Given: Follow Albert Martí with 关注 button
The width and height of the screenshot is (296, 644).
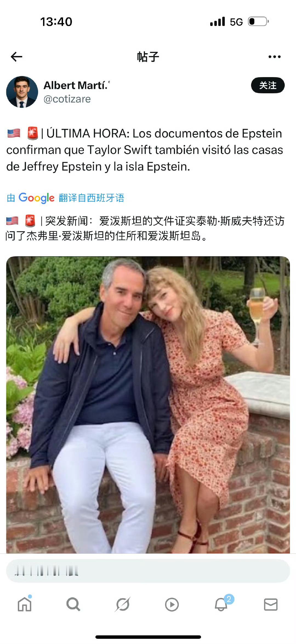Looking at the screenshot, I should (x=268, y=85).
